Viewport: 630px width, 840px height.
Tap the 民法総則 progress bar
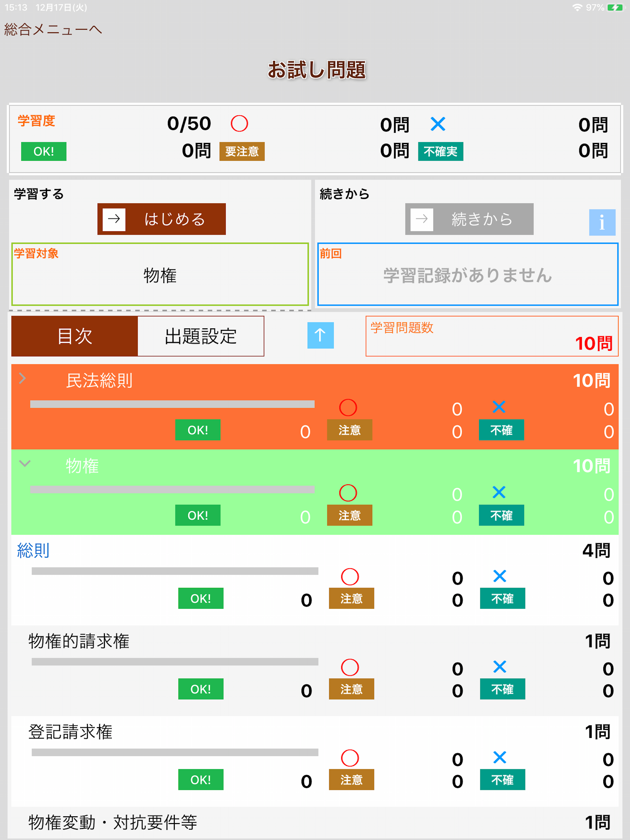[x=172, y=404]
